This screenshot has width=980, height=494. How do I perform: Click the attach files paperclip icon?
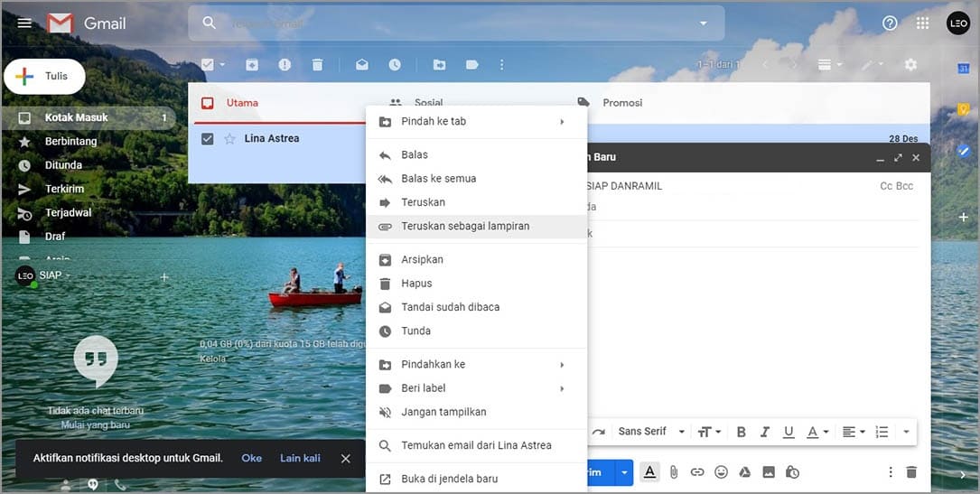click(x=673, y=471)
